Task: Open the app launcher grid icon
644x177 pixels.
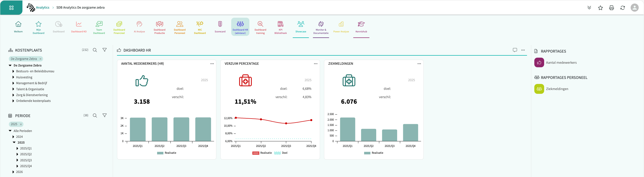Action: pos(11,8)
